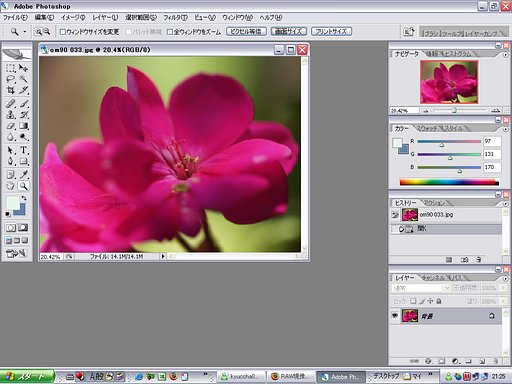Image resolution: width=512 pixels, height=384 pixels.
Task: Switch to Standard edit mode
Action: point(10,228)
